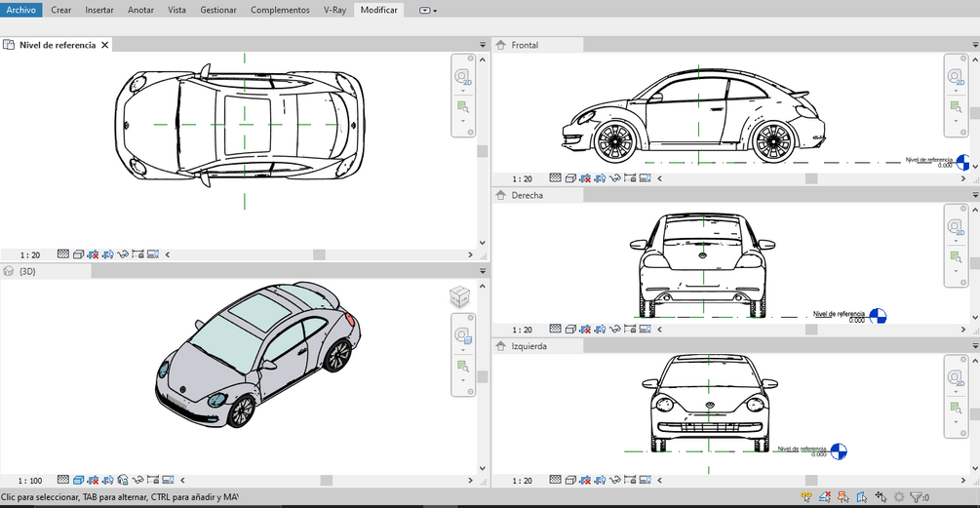Activate steering wheel in the {3D} navigation bar

[x=463, y=336]
